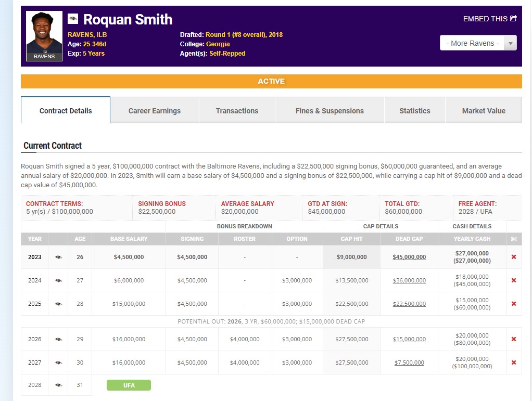Click the Ravens logo in the 2027 row
Viewport: 532px width, 401px height.
click(x=58, y=363)
